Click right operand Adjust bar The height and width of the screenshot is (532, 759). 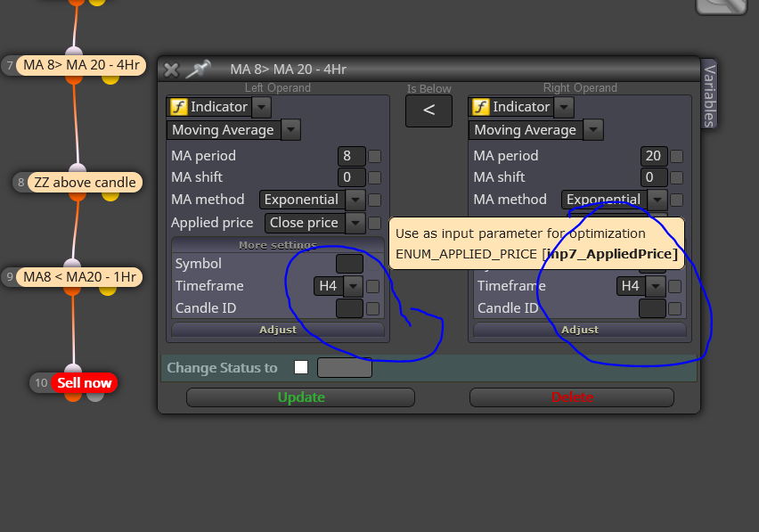click(x=580, y=330)
